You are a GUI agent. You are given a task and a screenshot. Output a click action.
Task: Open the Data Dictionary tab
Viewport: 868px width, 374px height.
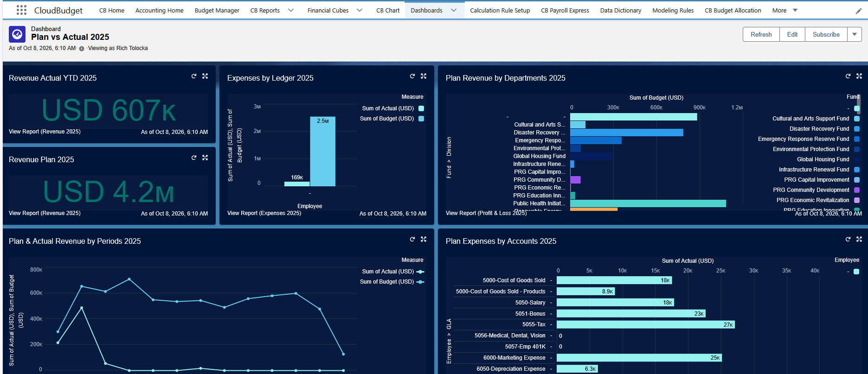[x=621, y=10]
